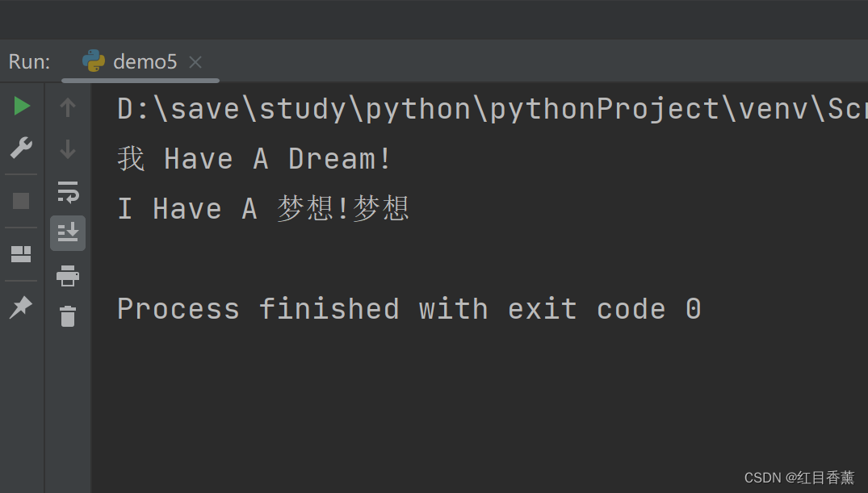The image size is (868, 493).
Task: Rerun demo5 with the green play icon
Action: click(x=22, y=106)
